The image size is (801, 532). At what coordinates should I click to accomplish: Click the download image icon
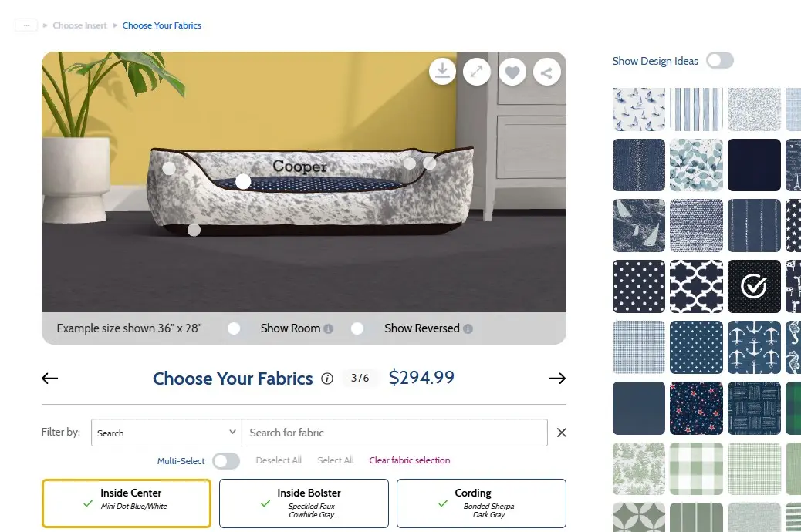tap(442, 72)
